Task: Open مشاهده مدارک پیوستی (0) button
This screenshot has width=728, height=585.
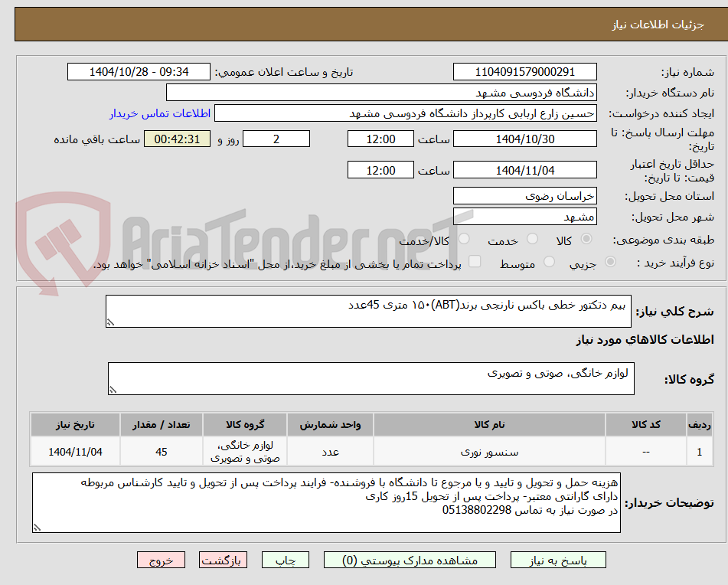Action: tap(410, 560)
